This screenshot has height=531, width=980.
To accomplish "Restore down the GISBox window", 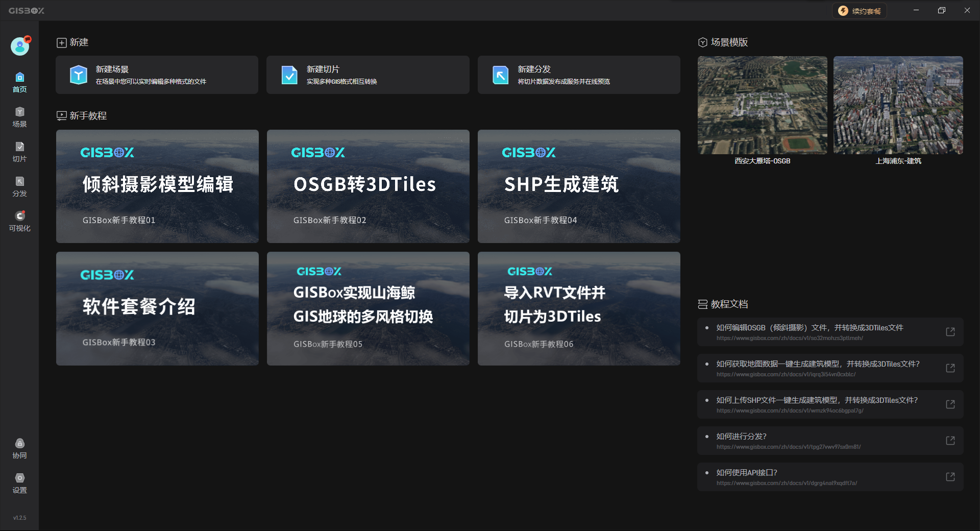I will click(x=942, y=10).
